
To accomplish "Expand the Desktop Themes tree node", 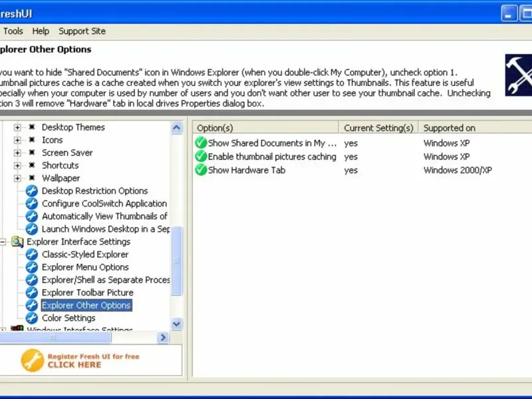I will click(x=17, y=128).
